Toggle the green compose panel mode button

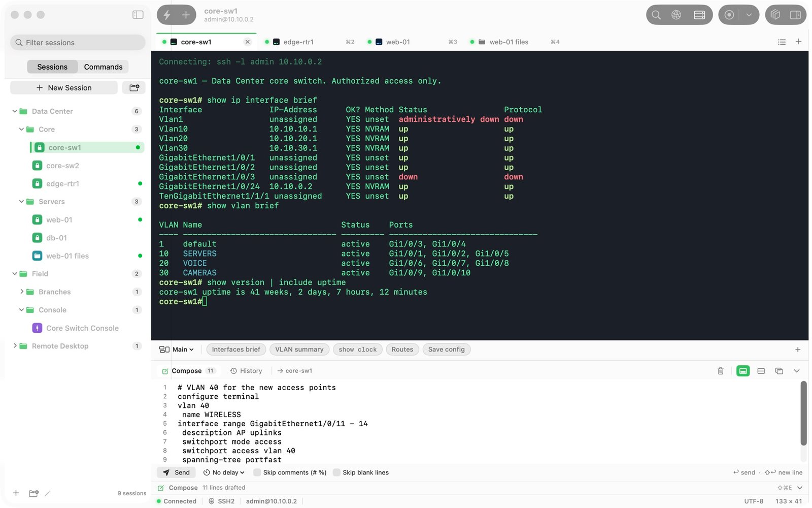pyautogui.click(x=743, y=371)
